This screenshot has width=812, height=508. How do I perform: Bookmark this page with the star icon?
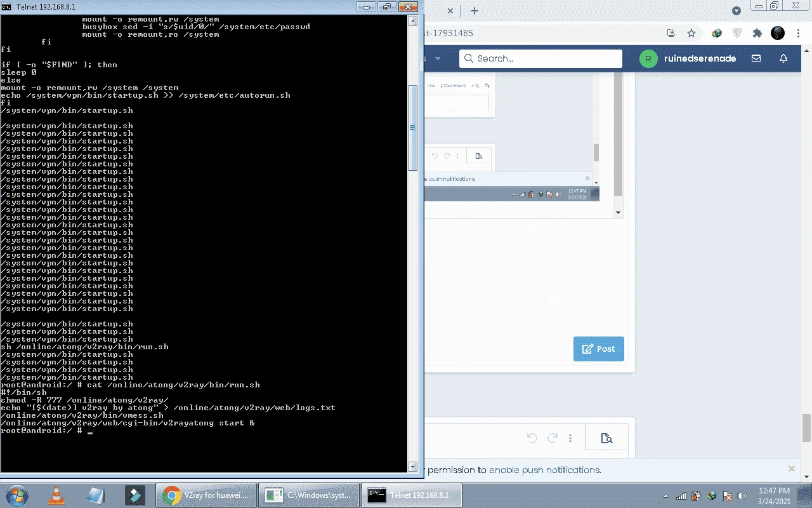(691, 33)
